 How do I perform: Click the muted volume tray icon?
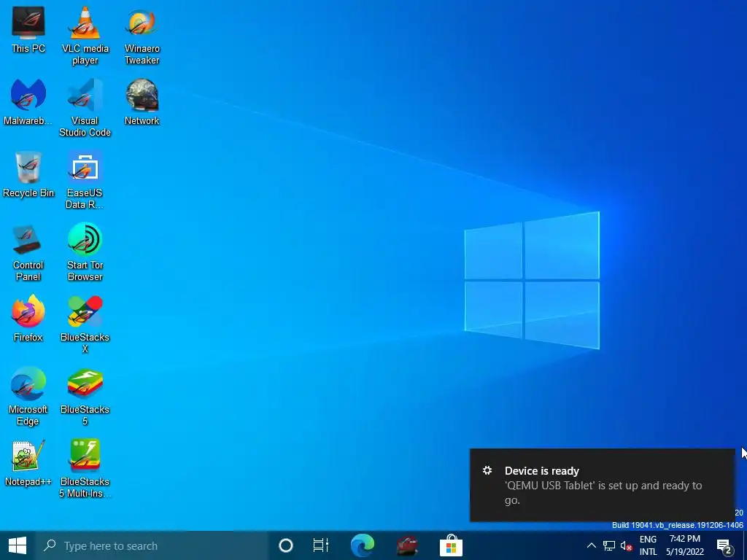(627, 545)
